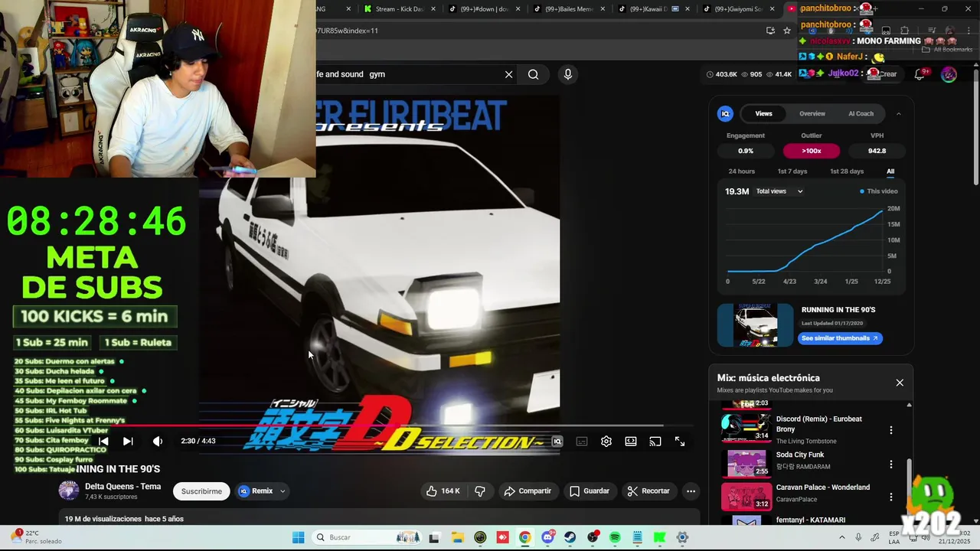Select the 24 hours range
The image size is (980, 551).
pyautogui.click(x=741, y=171)
